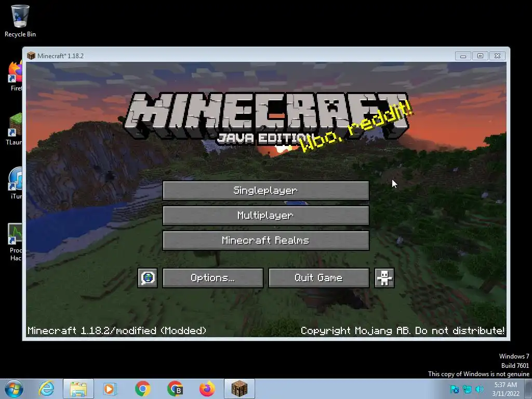Start a Singleplayer game
Screen dimensions: 532x399
coord(265,191)
